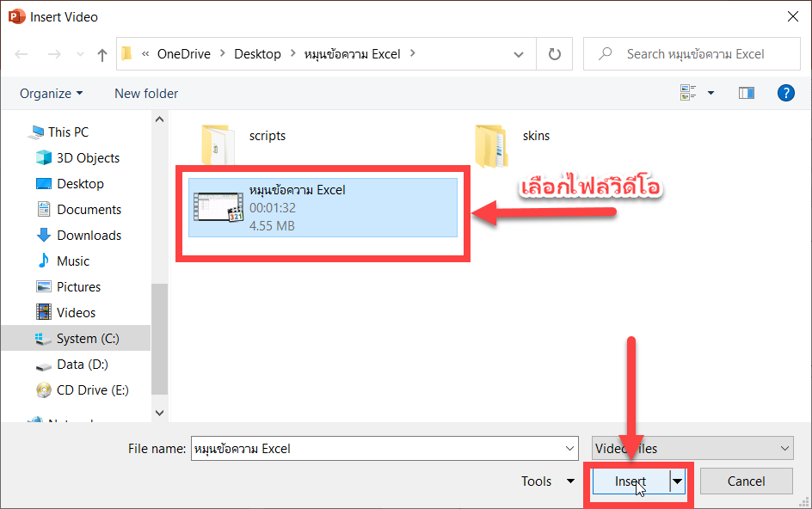Viewport: 812px width, 509px height.
Task: Toggle the preview pane
Action: [x=747, y=93]
